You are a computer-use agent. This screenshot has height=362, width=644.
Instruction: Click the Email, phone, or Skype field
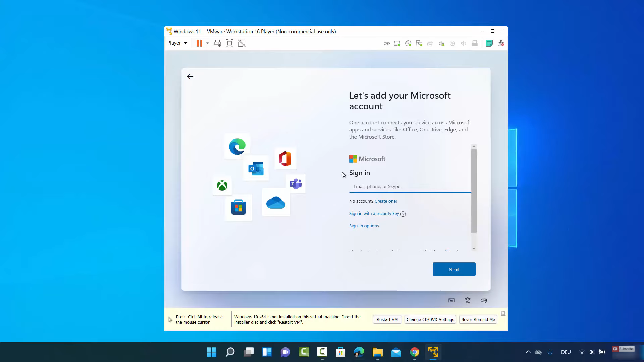pyautogui.click(x=410, y=186)
